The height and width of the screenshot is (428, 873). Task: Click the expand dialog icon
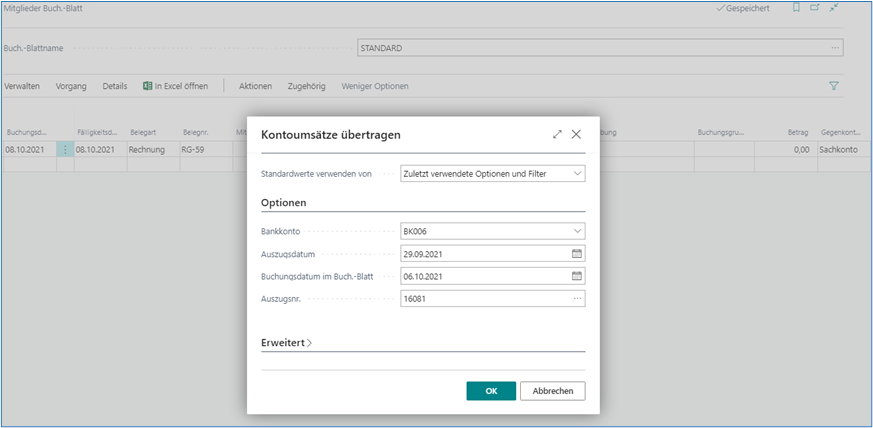point(557,134)
